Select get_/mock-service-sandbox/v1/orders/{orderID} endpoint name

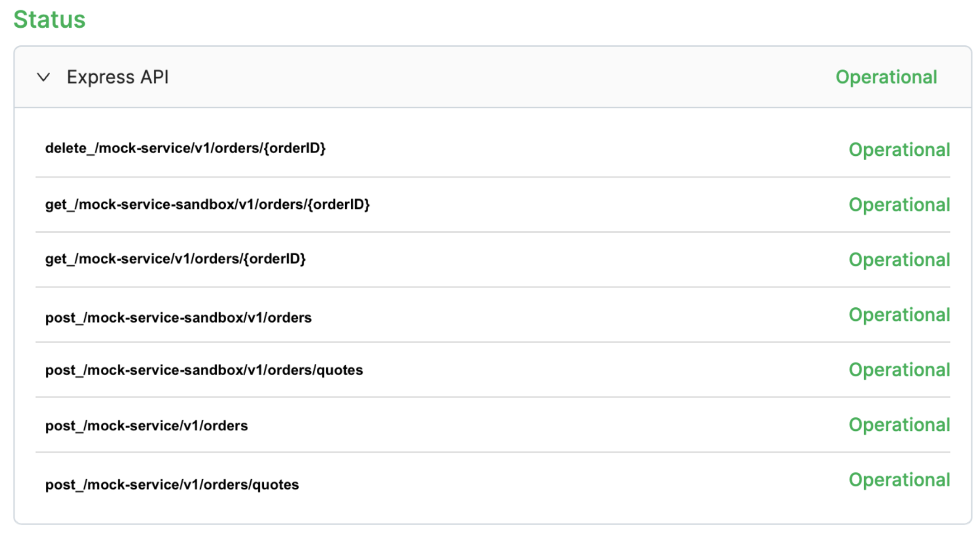coord(207,204)
